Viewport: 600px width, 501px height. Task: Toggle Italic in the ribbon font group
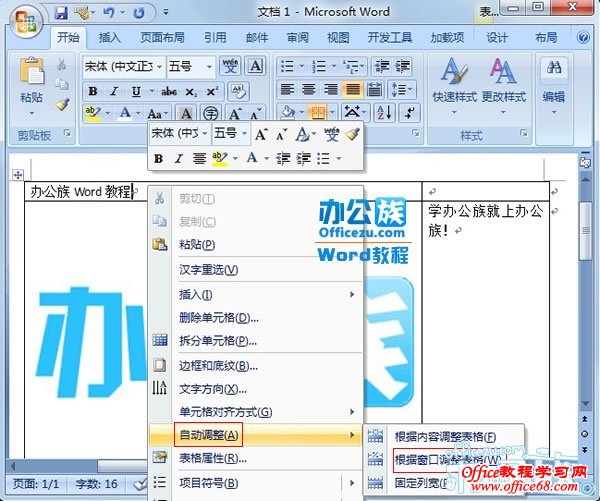[x=114, y=91]
